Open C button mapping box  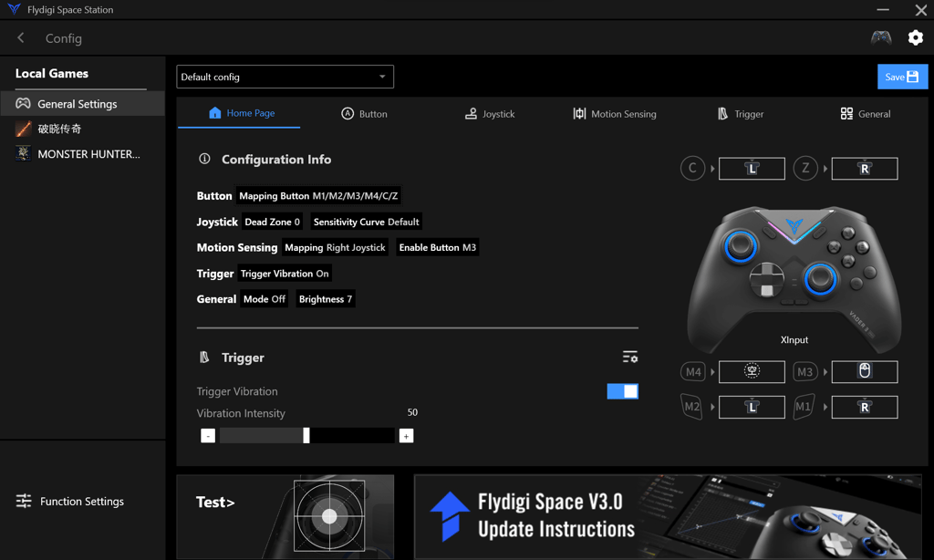point(752,169)
